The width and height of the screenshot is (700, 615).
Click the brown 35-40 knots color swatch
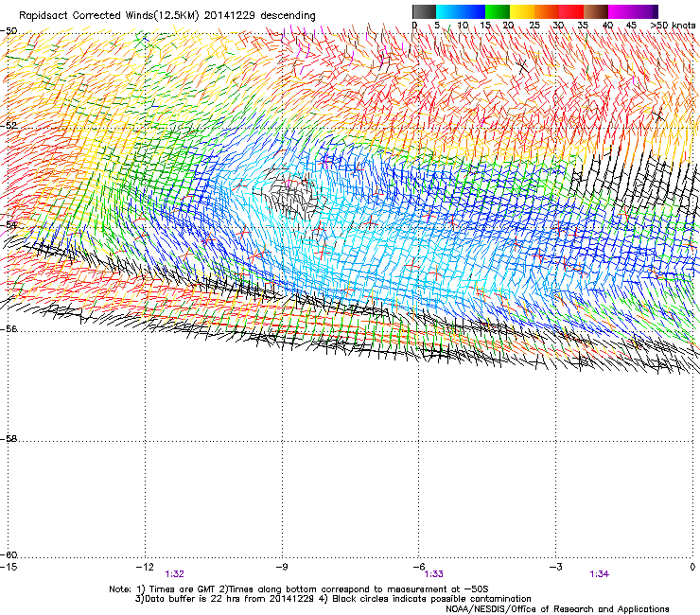[x=596, y=11]
